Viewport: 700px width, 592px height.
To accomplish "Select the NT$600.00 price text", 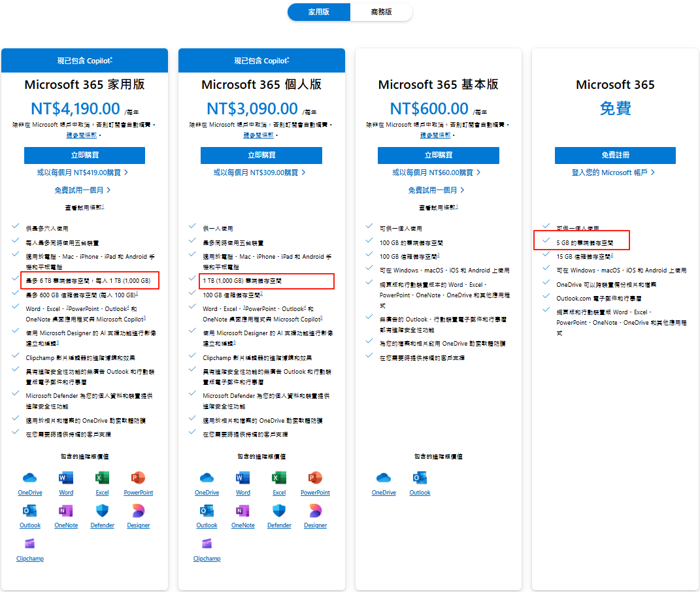I will tap(429, 108).
